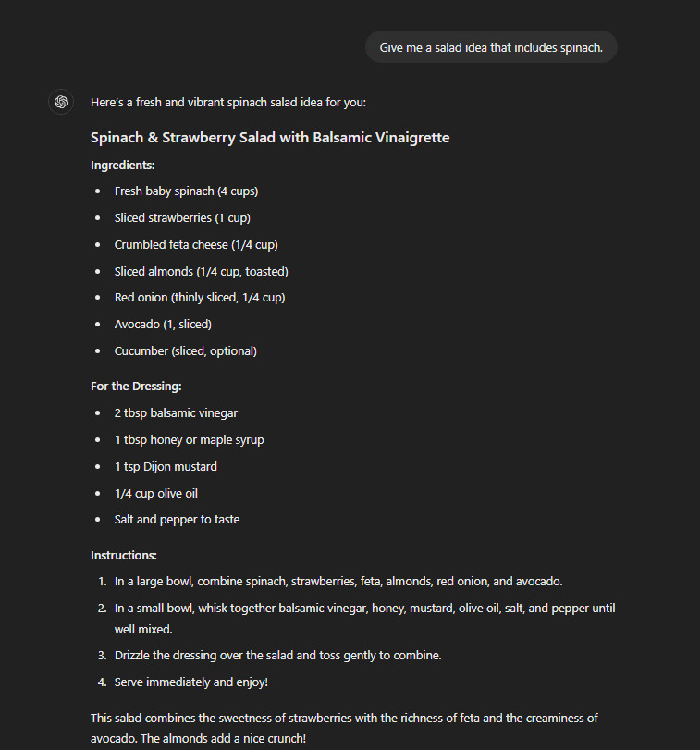Click the 1/4 cup olive oil item
The image size is (700, 750).
pos(155,493)
